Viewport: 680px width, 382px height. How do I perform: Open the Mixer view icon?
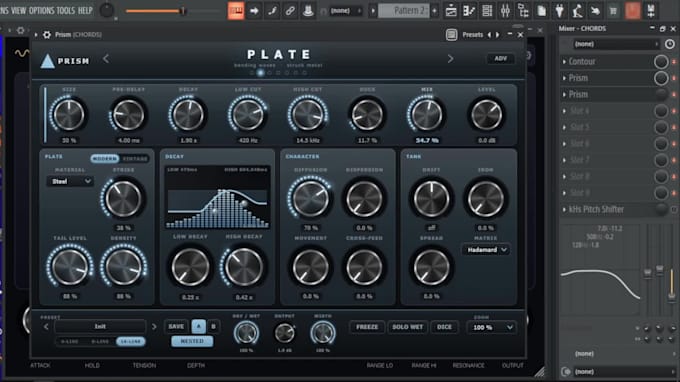505,10
